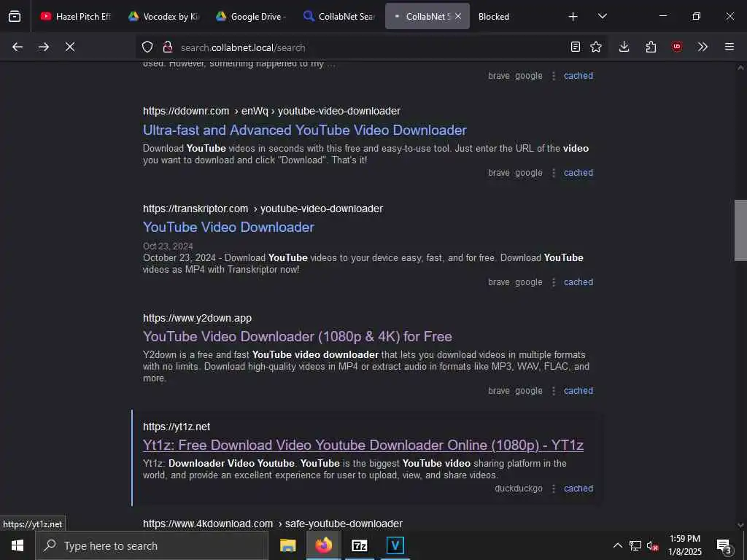Bookmark this page with star icon
Viewport: 747px width, 560px height.
tap(596, 47)
